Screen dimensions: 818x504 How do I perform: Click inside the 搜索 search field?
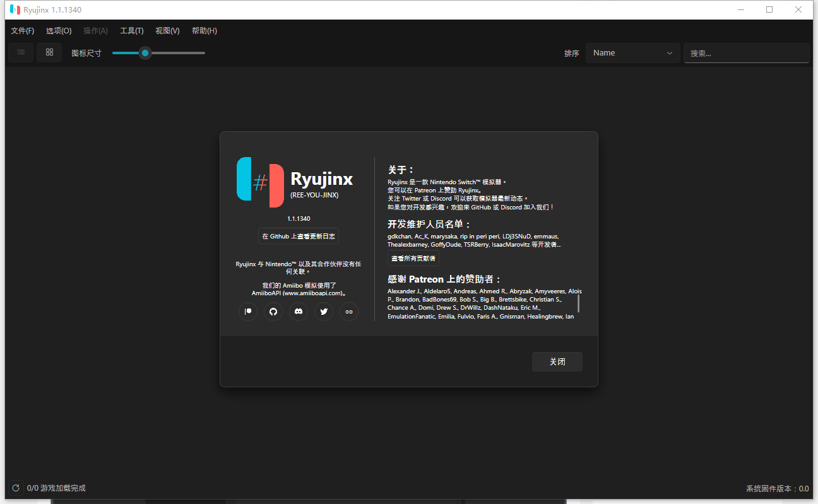[747, 53]
